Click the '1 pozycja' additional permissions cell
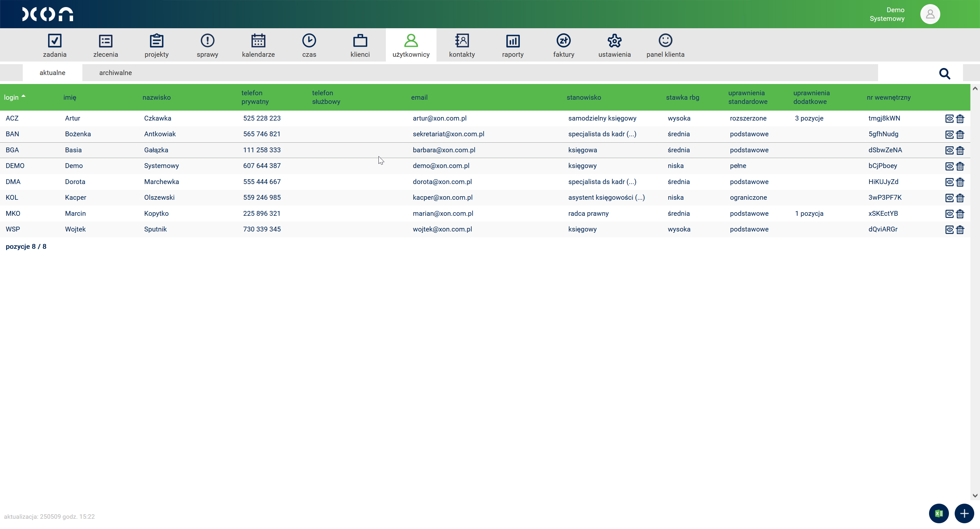 click(809, 214)
